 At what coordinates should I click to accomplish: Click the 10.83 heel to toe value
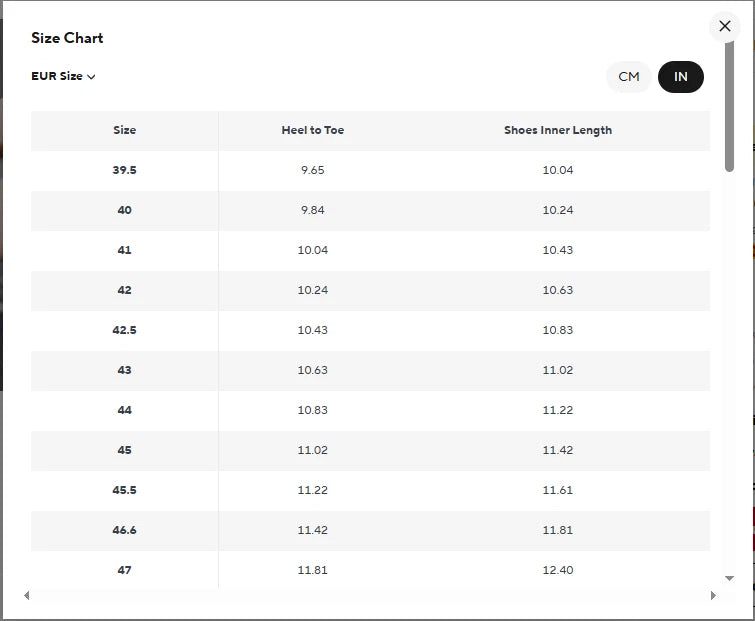tap(312, 410)
